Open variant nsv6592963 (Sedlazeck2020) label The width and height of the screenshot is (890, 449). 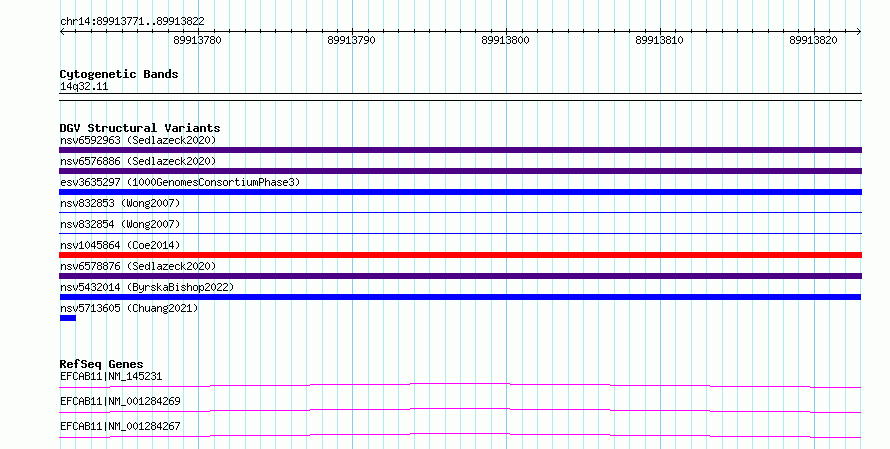(138, 140)
